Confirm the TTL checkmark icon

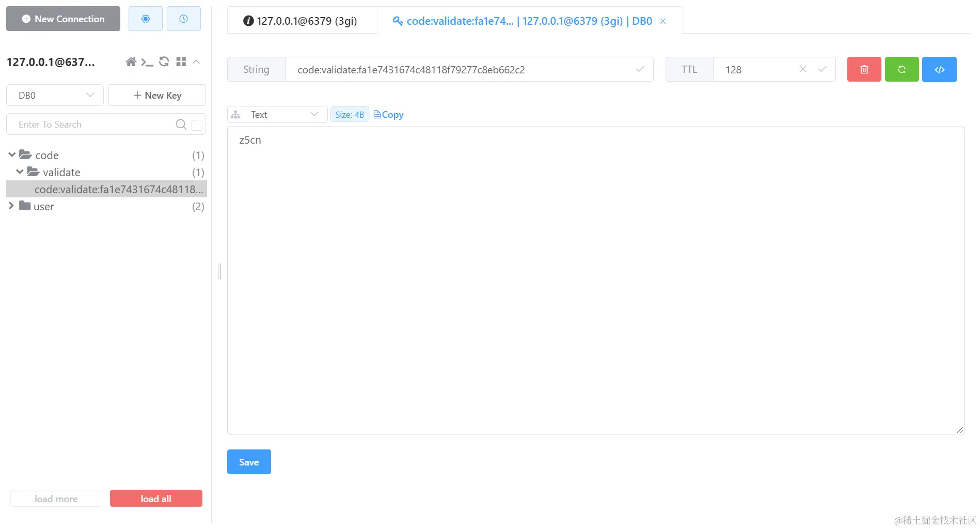pyautogui.click(x=823, y=69)
